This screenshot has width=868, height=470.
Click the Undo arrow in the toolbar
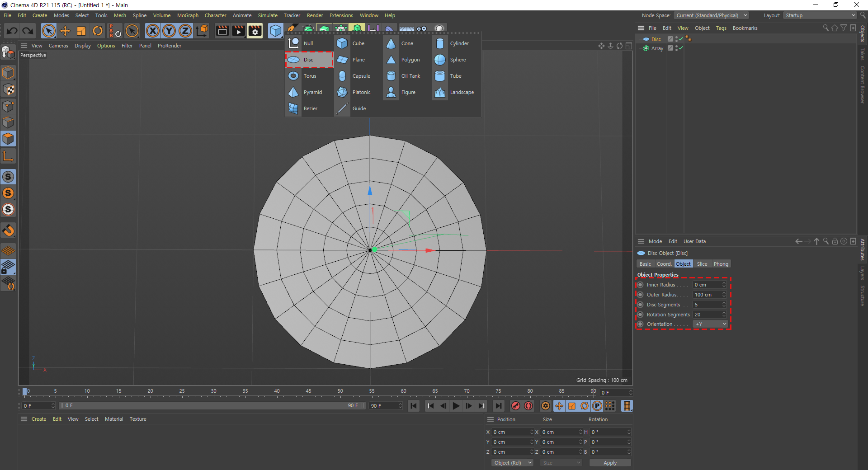pos(12,31)
